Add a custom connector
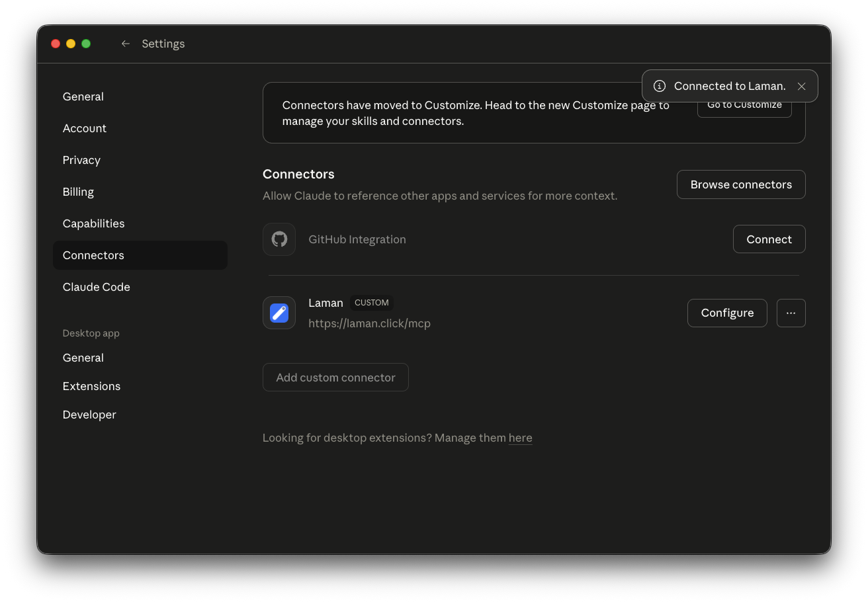 [x=335, y=378]
